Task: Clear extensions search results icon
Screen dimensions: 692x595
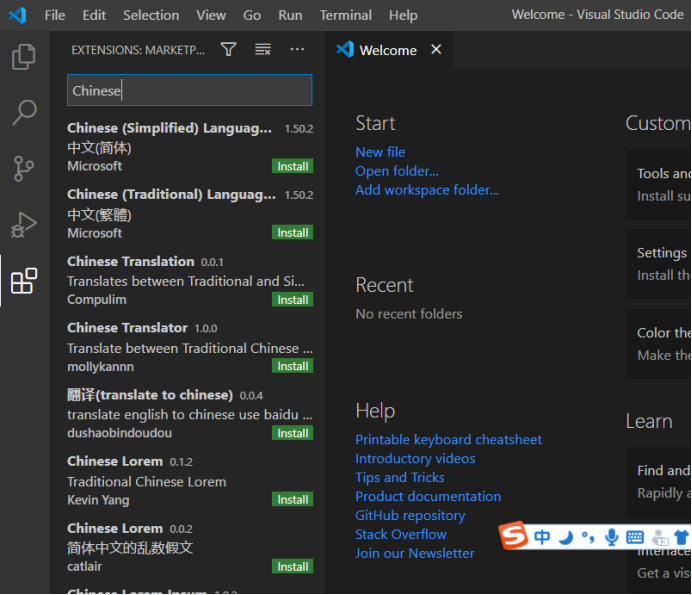Action: [x=263, y=49]
